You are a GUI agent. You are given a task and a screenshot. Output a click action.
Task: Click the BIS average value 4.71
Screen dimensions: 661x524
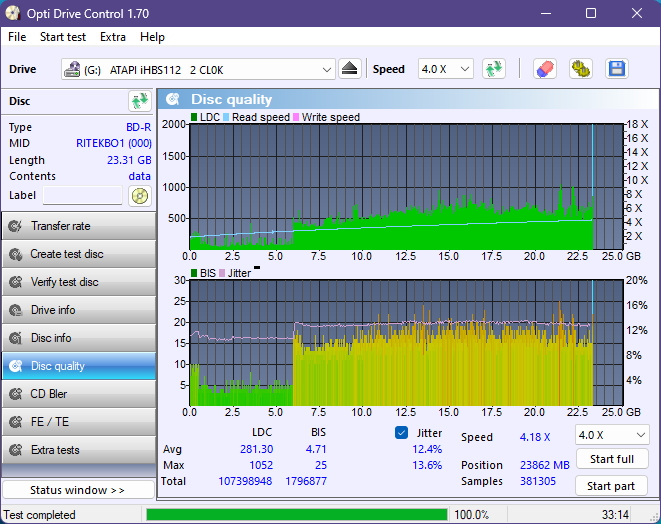coord(316,449)
